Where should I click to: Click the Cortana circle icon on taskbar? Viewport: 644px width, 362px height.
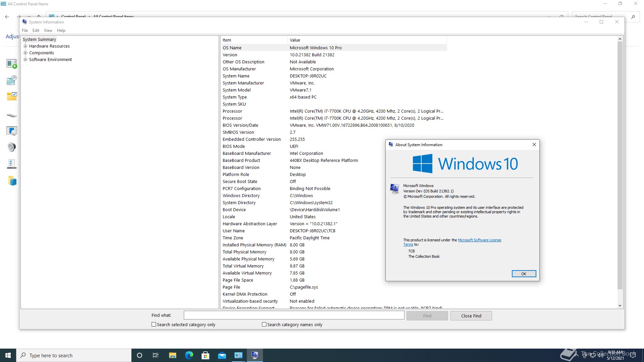[x=140, y=355]
